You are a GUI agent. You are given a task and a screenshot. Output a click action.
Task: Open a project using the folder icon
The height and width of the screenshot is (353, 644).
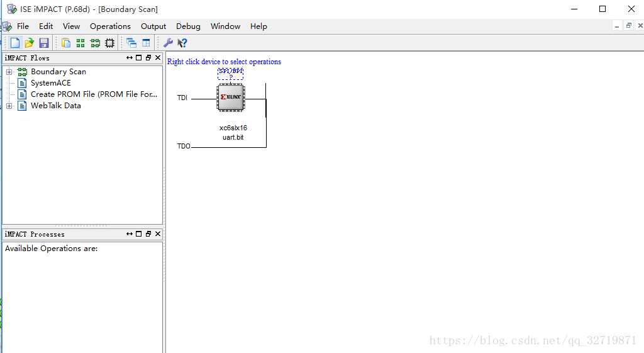[x=29, y=43]
